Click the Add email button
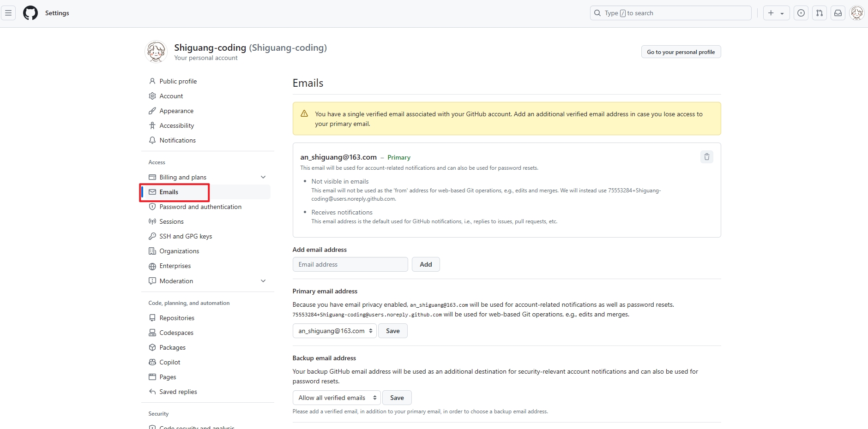Image resolution: width=868 pixels, height=429 pixels. (426, 264)
